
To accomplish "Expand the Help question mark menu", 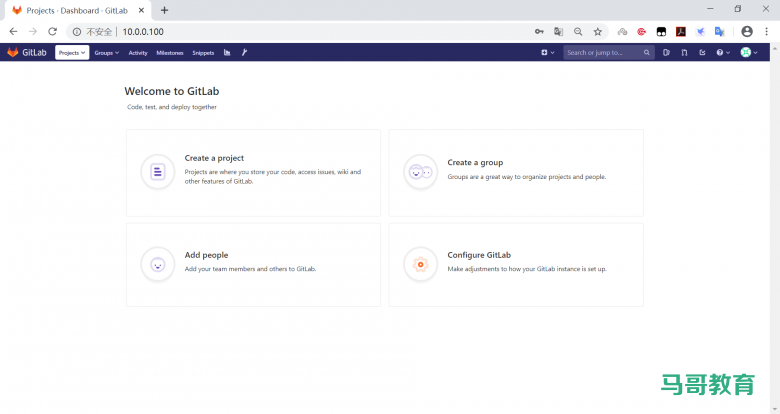I will [x=723, y=52].
